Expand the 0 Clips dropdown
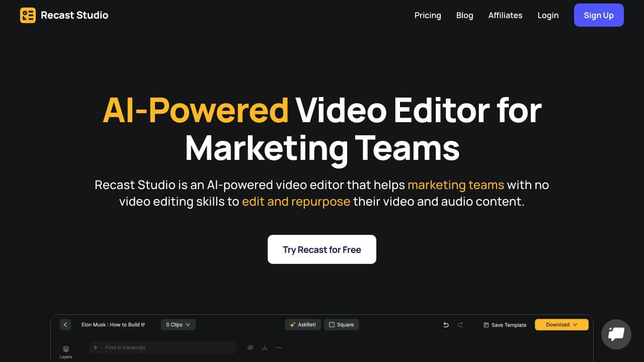This screenshot has width=644, height=362. click(x=178, y=325)
